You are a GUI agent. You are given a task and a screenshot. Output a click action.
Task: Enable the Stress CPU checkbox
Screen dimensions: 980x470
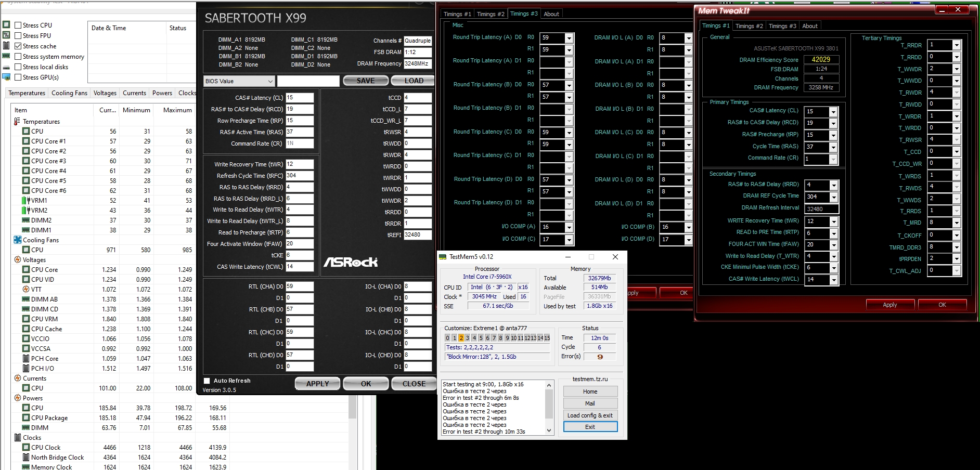coord(18,25)
